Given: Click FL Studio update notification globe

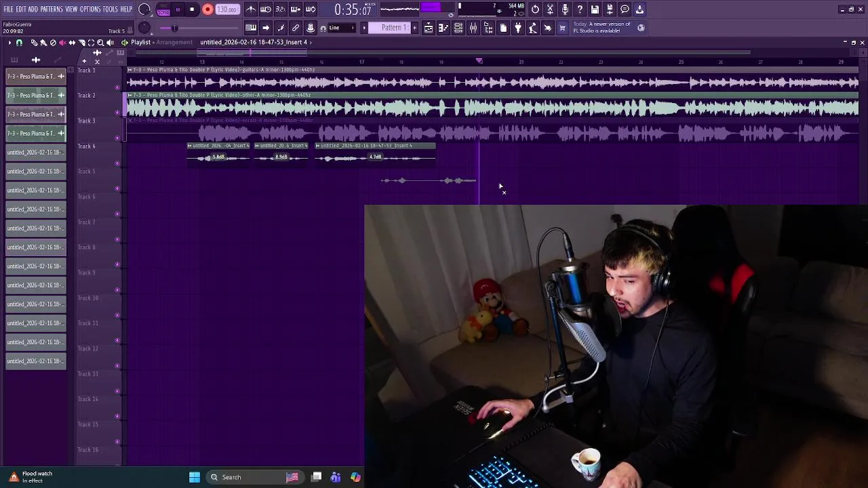Looking at the screenshot, I should point(641,28).
